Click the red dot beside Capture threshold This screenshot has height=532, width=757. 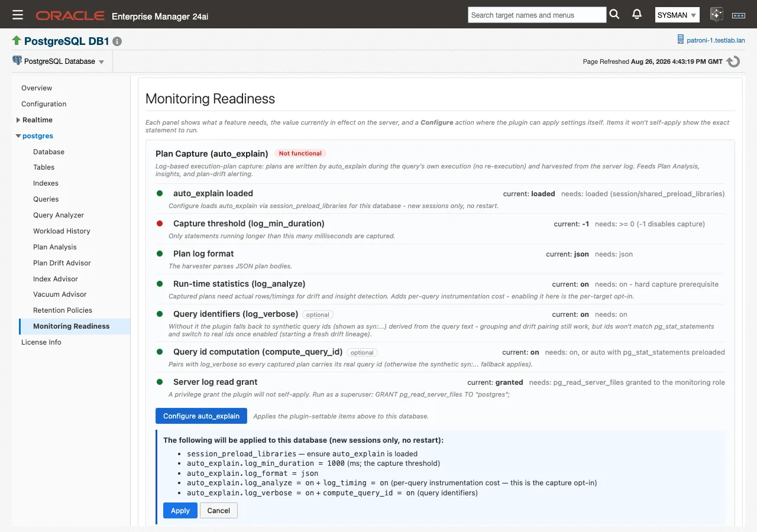160,223
